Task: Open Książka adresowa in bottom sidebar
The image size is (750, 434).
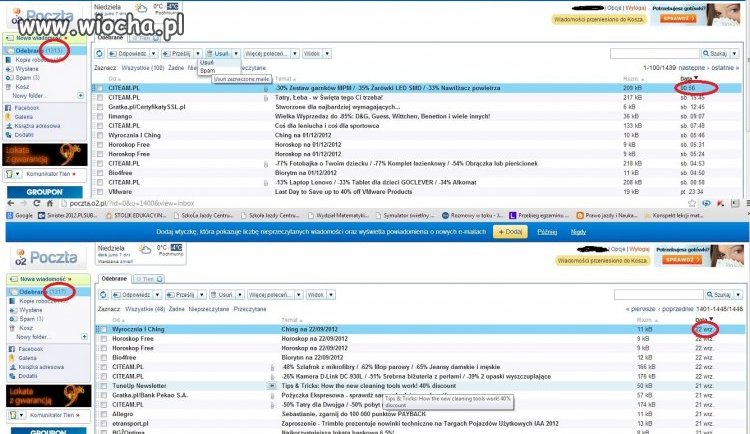Action: tap(41, 367)
